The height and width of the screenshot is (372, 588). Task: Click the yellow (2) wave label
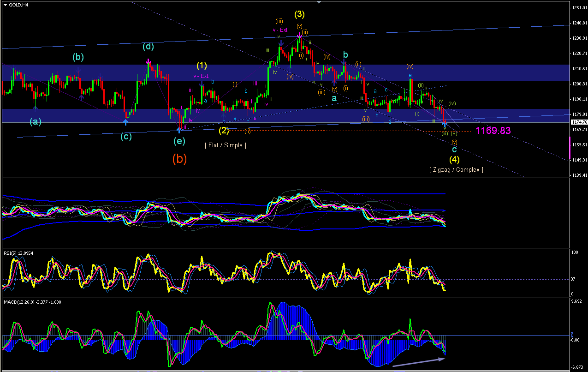pyautogui.click(x=223, y=131)
